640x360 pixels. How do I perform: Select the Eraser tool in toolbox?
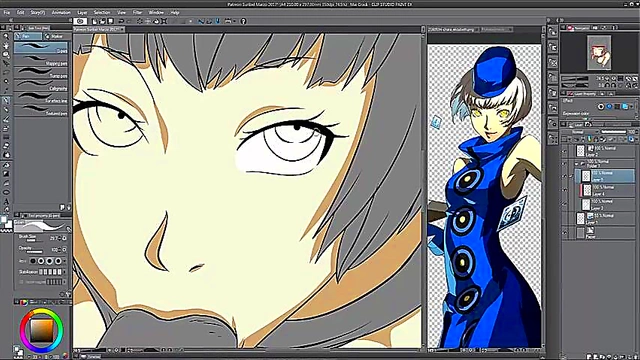(6, 146)
